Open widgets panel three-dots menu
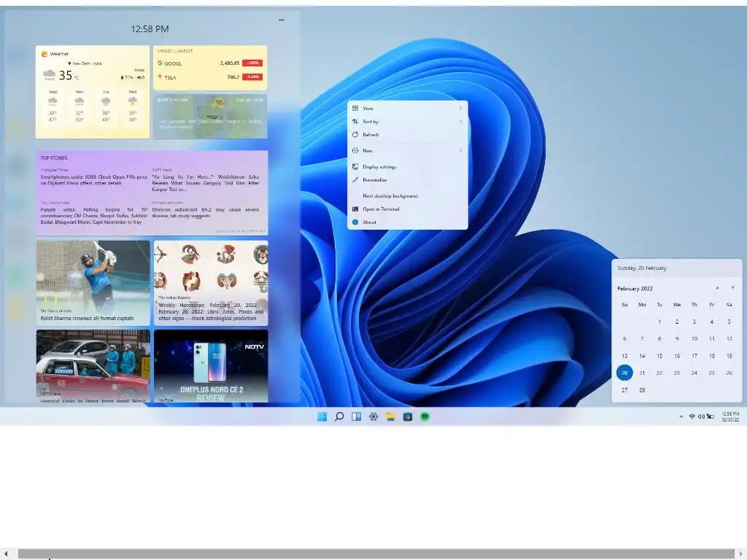Image resolution: width=747 pixels, height=560 pixels. point(281,20)
